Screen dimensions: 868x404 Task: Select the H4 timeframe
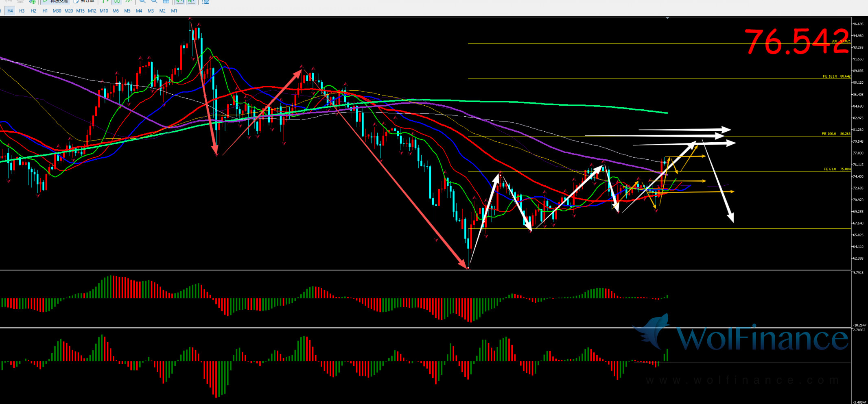click(x=10, y=11)
